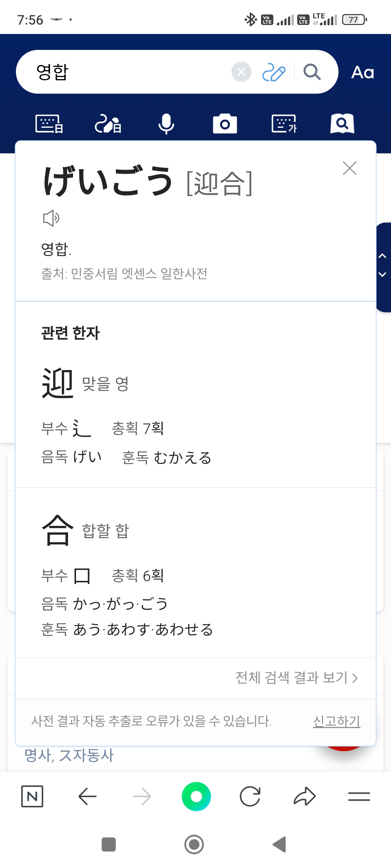Screen dimensions: 391x868
Task: Open the hanja entry 合 합할 합
Action: 85,530
